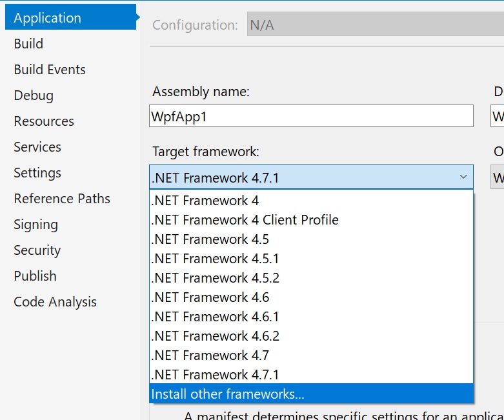Click the disabled Configuration N/A combo box
Screen dimensions: 504x420
(x=376, y=24)
